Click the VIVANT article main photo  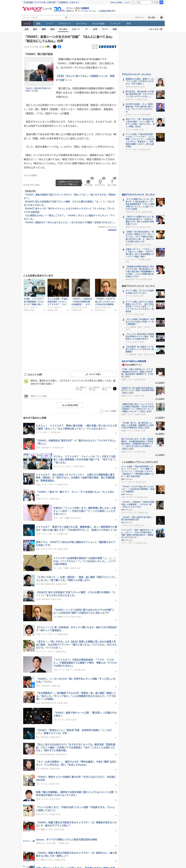[39, 71]
